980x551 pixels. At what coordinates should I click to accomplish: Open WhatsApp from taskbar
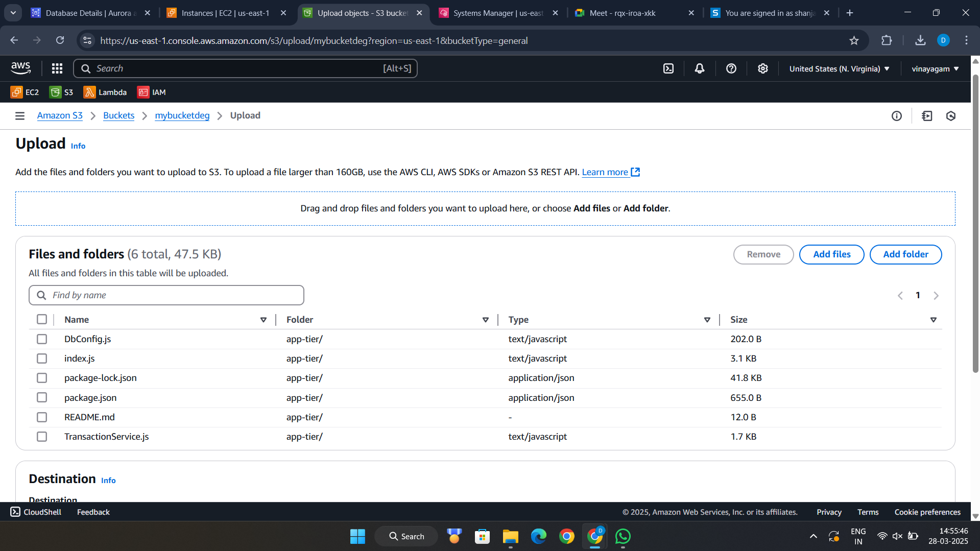coord(623,536)
